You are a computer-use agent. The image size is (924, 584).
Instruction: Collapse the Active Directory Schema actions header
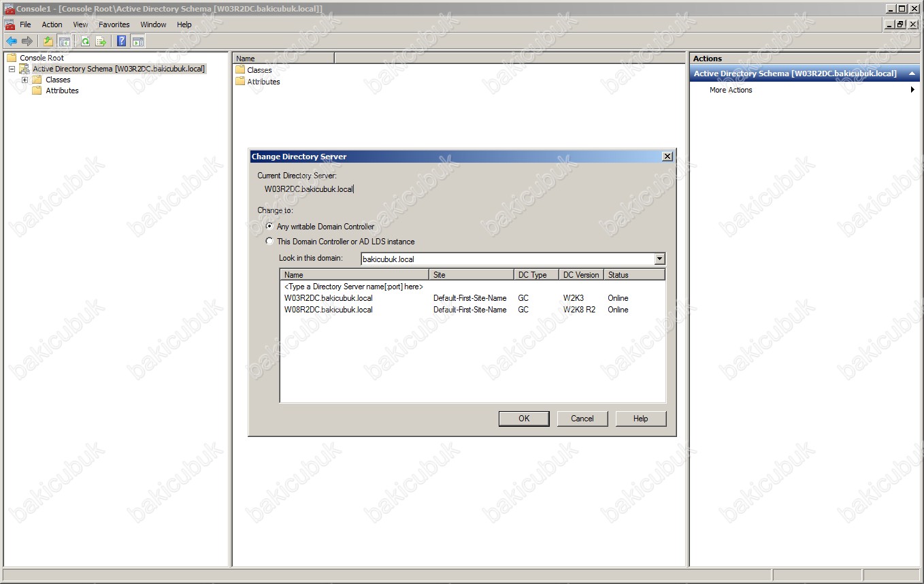pos(912,74)
